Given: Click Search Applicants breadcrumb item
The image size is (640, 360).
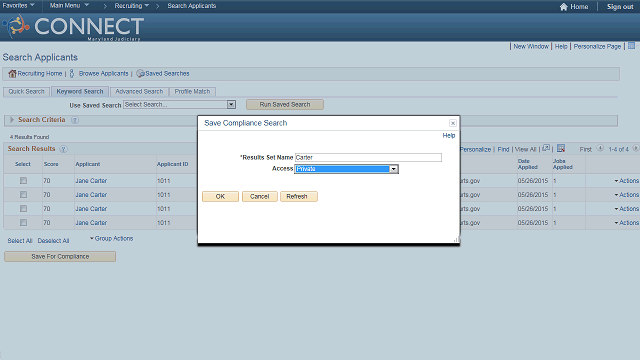Looking at the screenshot, I should coord(192,6).
